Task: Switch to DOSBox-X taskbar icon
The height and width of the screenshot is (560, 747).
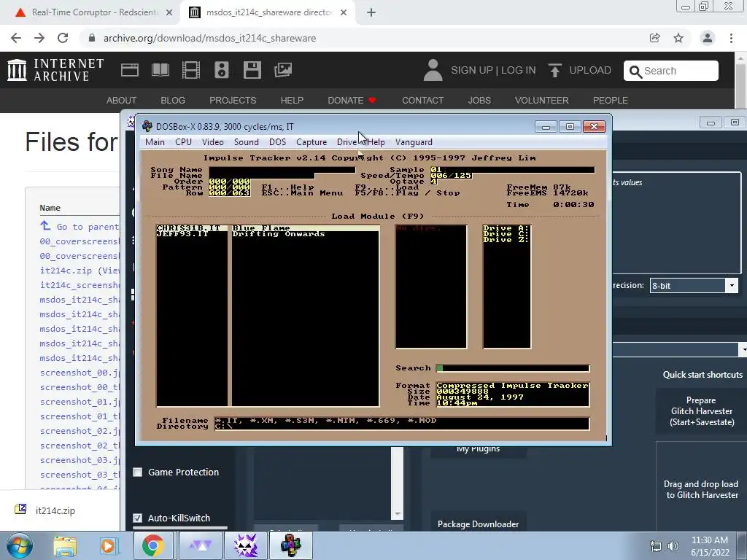Action: (x=290, y=545)
